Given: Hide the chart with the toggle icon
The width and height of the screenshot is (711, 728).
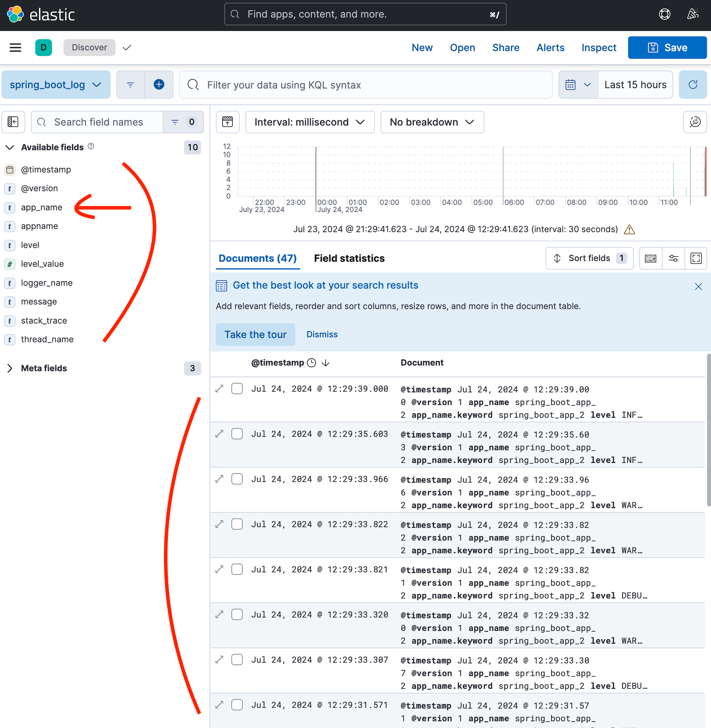Looking at the screenshot, I should [x=227, y=122].
